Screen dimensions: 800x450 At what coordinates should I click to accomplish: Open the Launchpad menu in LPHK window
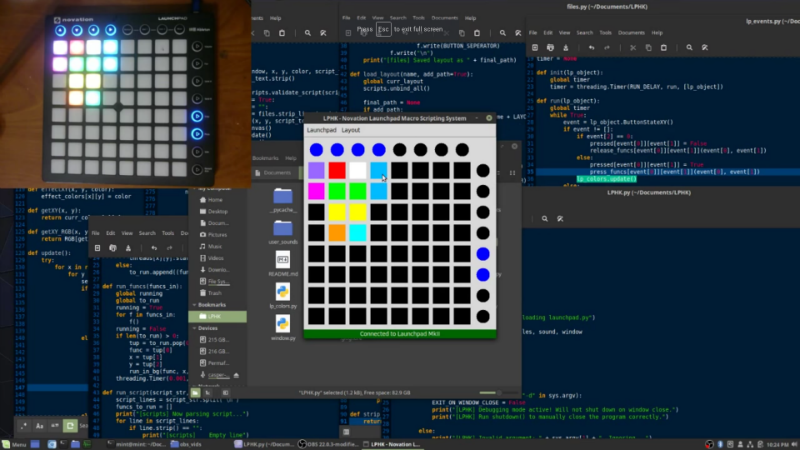[321, 130]
